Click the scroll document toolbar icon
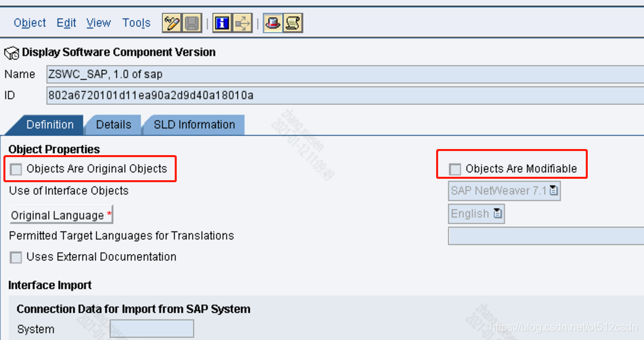Screen dimensions: 644x340 [293, 23]
